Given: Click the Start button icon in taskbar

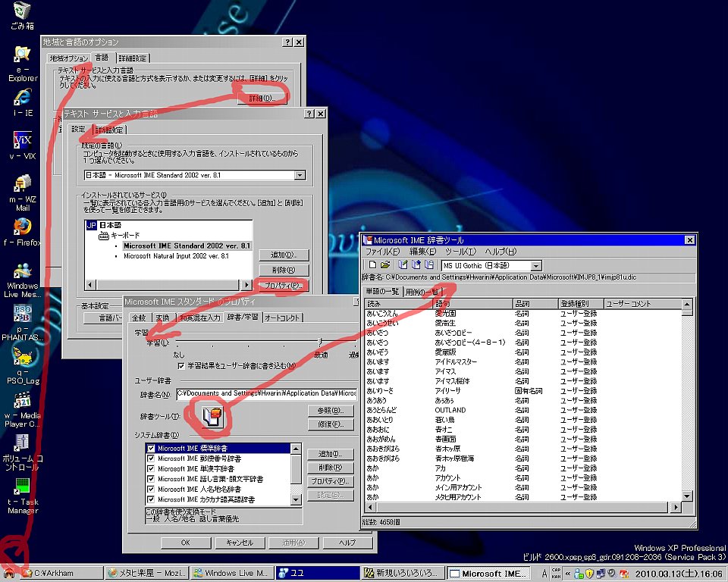Looking at the screenshot, I should (9, 573).
